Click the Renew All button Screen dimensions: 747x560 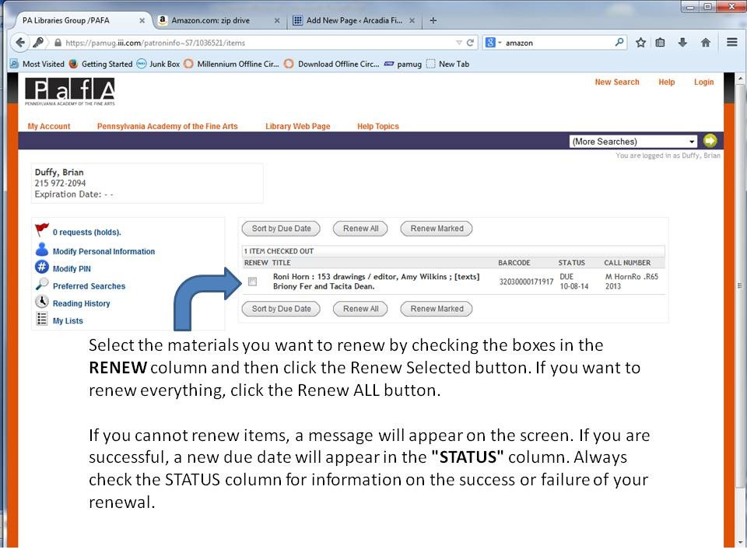pos(359,228)
